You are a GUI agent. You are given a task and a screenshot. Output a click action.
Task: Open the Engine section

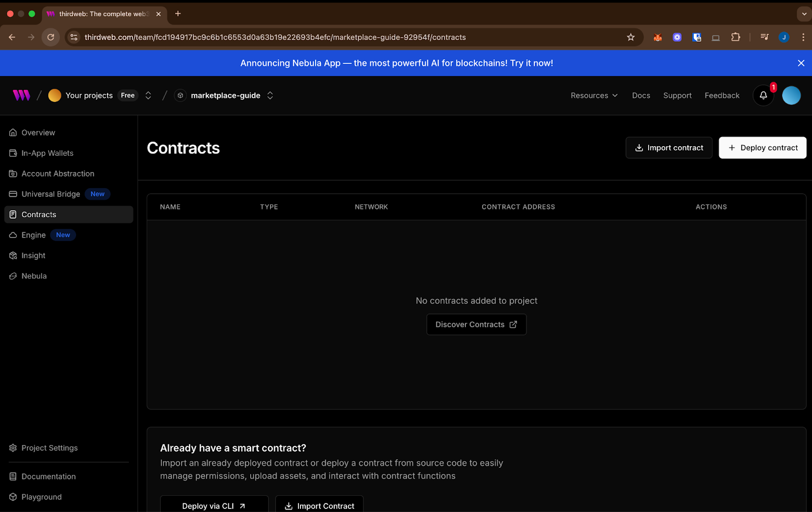coord(33,235)
